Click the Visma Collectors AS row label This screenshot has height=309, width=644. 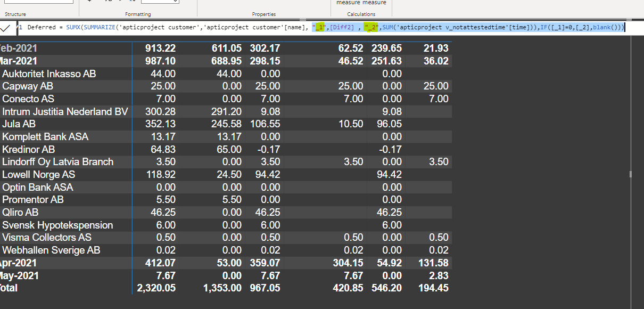(47, 238)
